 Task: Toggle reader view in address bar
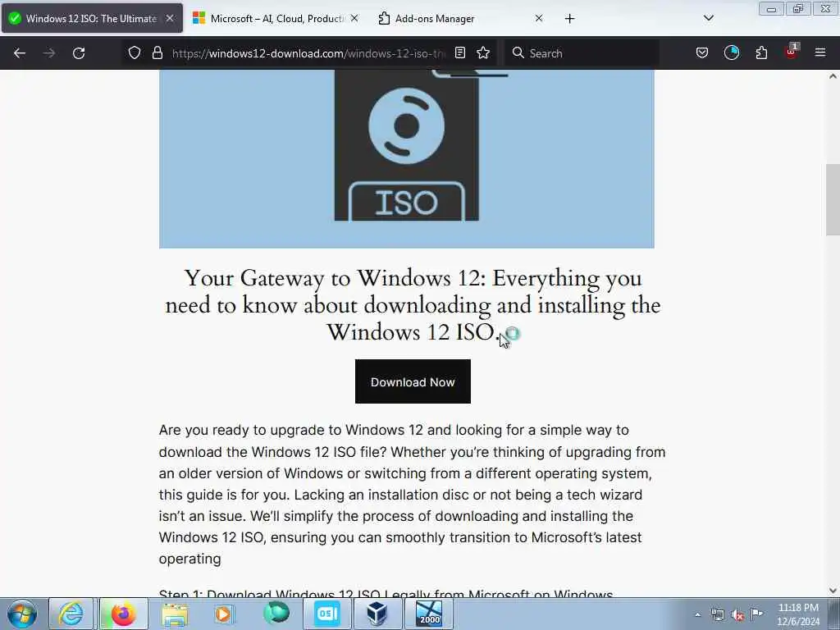[460, 53]
